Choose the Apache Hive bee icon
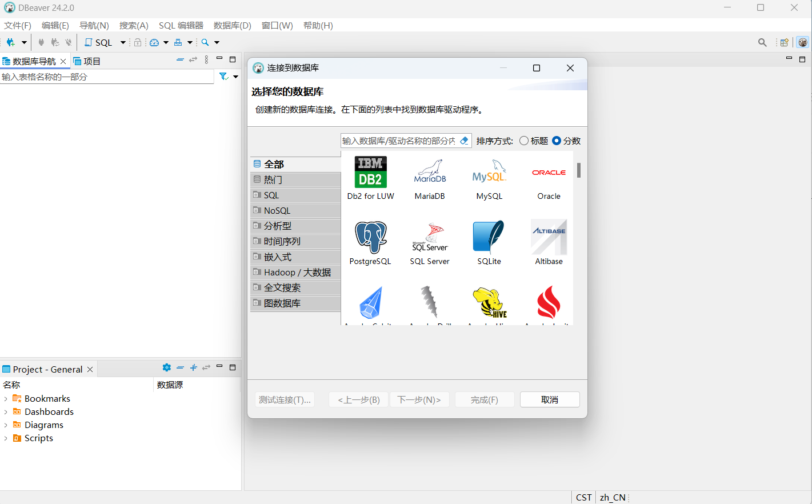 490,303
